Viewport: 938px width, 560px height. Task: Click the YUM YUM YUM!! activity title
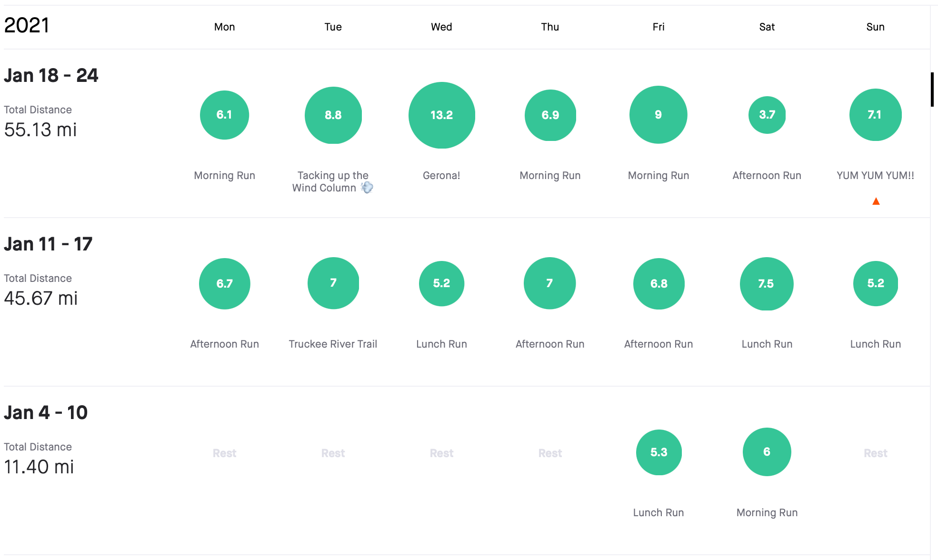coord(875,175)
